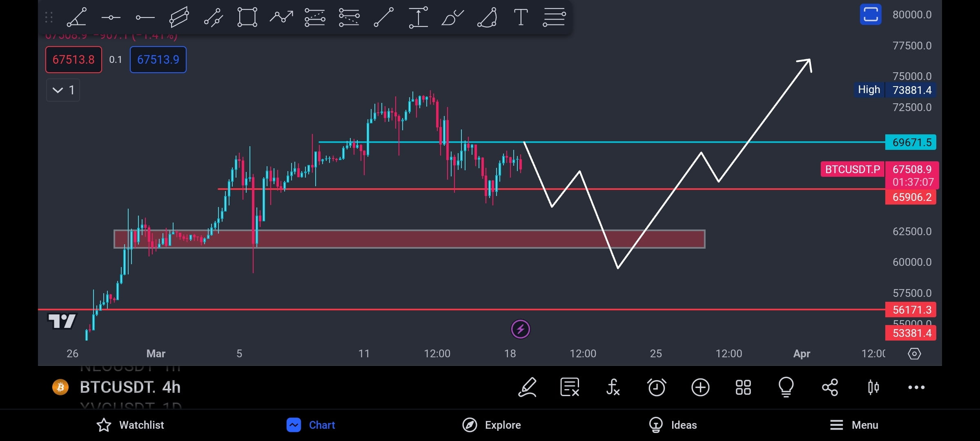Viewport: 980px width, 441px height.
Task: Tap the red sell price 67513.8
Action: pos(73,60)
